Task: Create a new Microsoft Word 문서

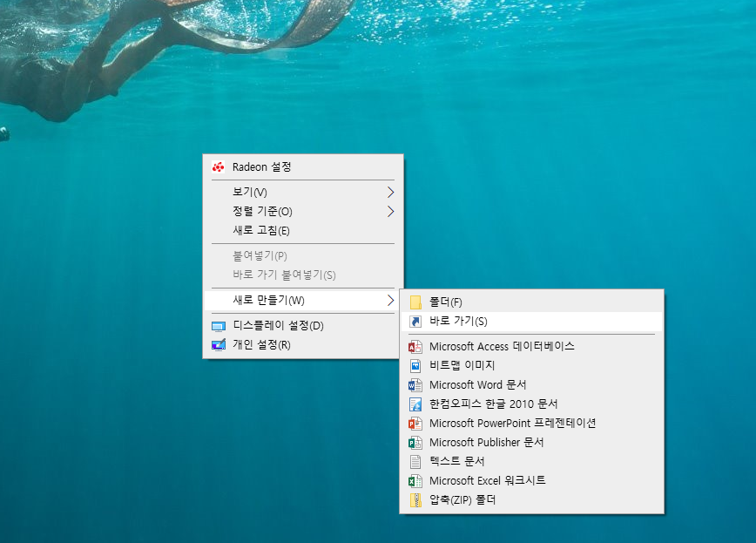Action: pyautogui.click(x=532, y=384)
